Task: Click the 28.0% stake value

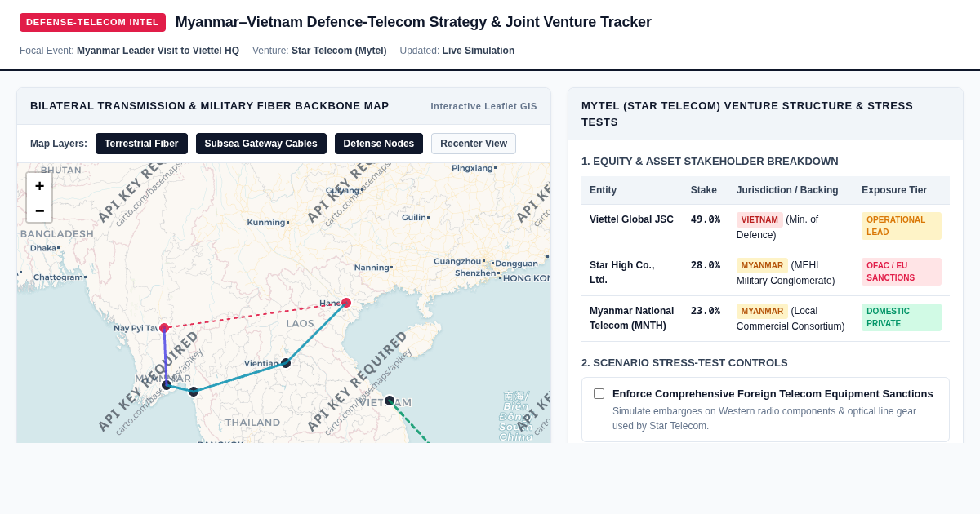Action: pyautogui.click(x=706, y=265)
